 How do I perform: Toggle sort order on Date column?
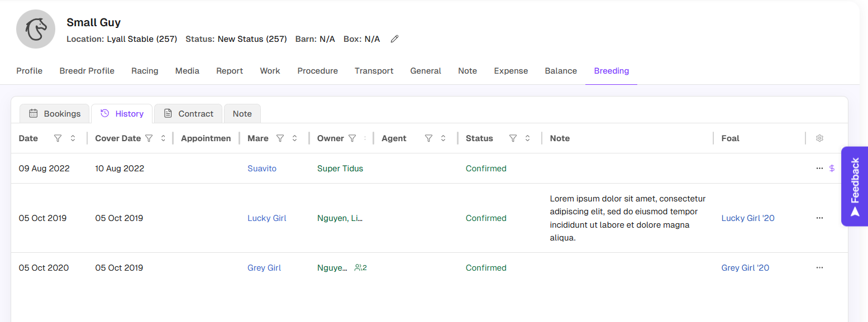tap(73, 138)
